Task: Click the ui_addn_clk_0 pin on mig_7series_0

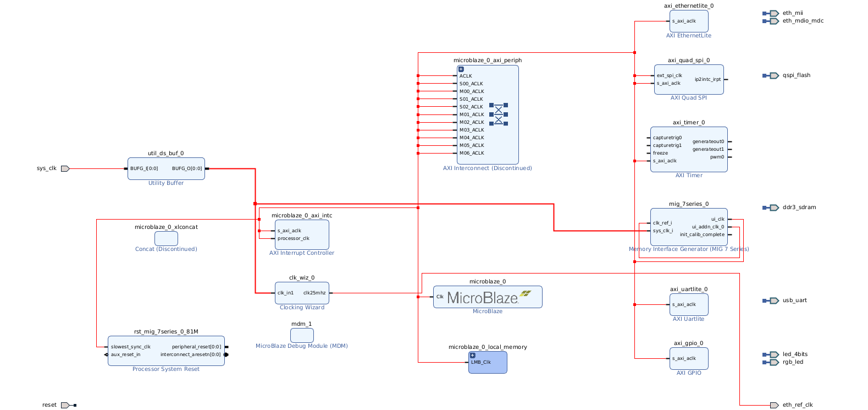Action: point(708,227)
